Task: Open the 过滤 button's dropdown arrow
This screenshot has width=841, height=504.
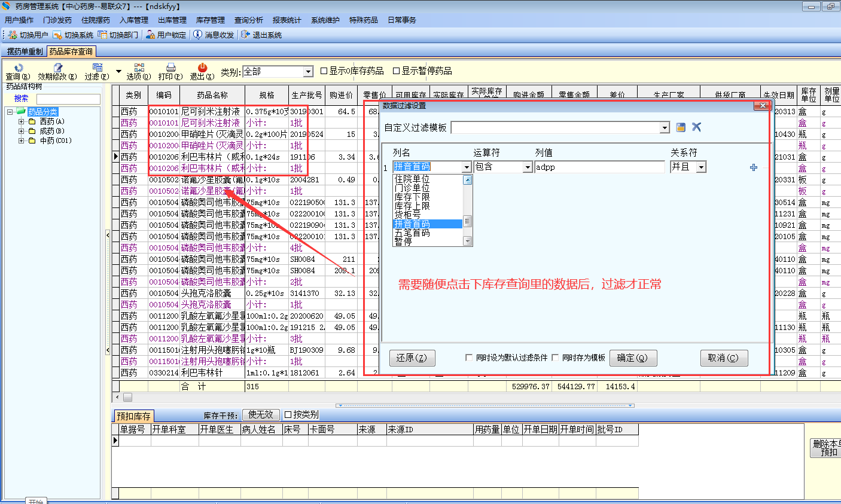Action: (118, 72)
